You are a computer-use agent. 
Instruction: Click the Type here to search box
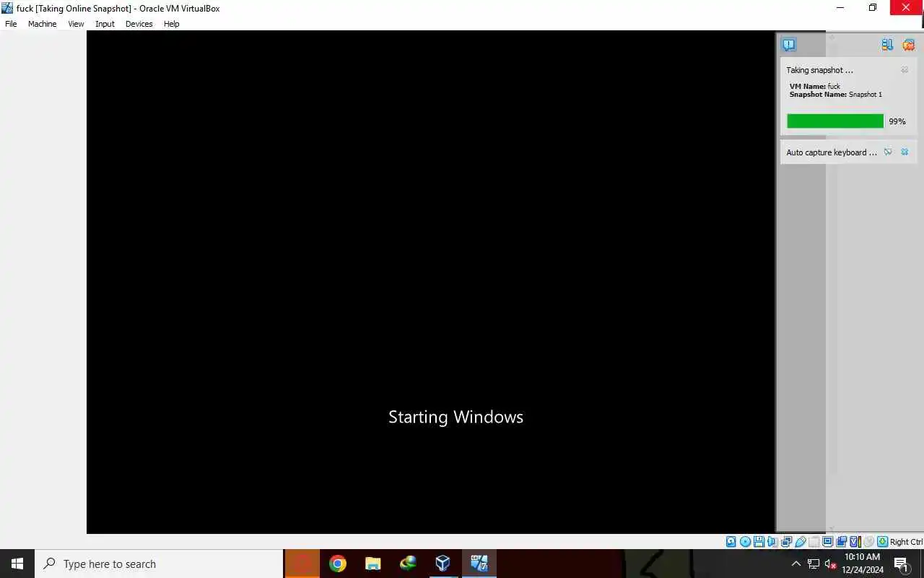[159, 564]
